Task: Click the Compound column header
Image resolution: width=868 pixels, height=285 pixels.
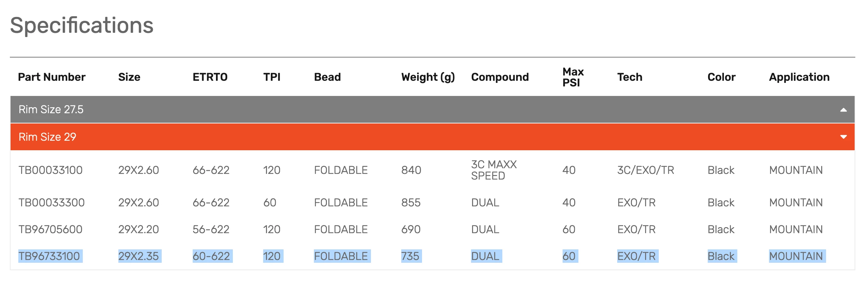Action: point(500,77)
